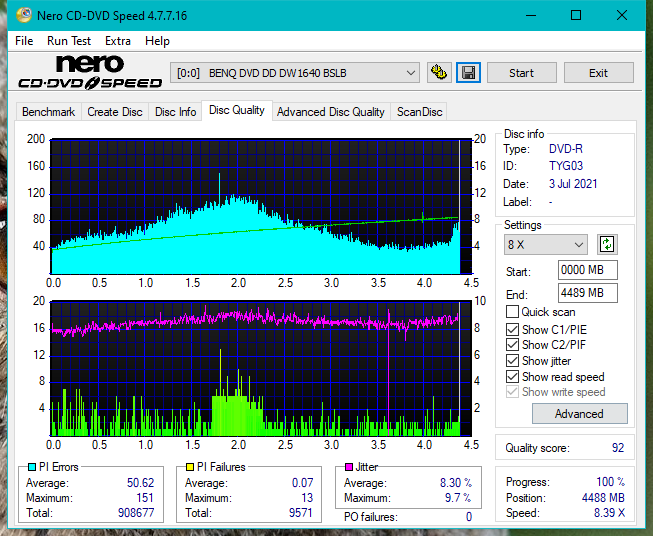
Task: Open Advanced settings button
Action: coord(579,414)
